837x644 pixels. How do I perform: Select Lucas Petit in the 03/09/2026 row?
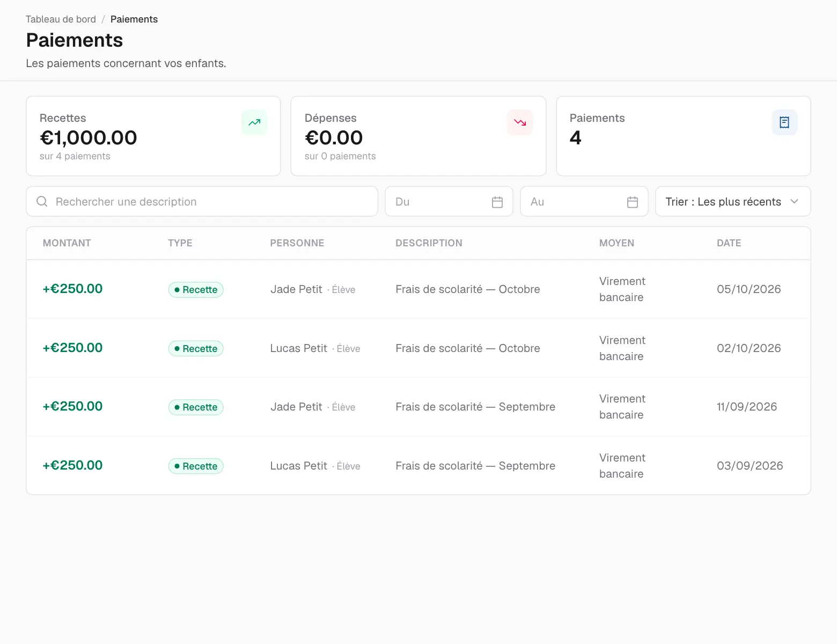tap(299, 466)
